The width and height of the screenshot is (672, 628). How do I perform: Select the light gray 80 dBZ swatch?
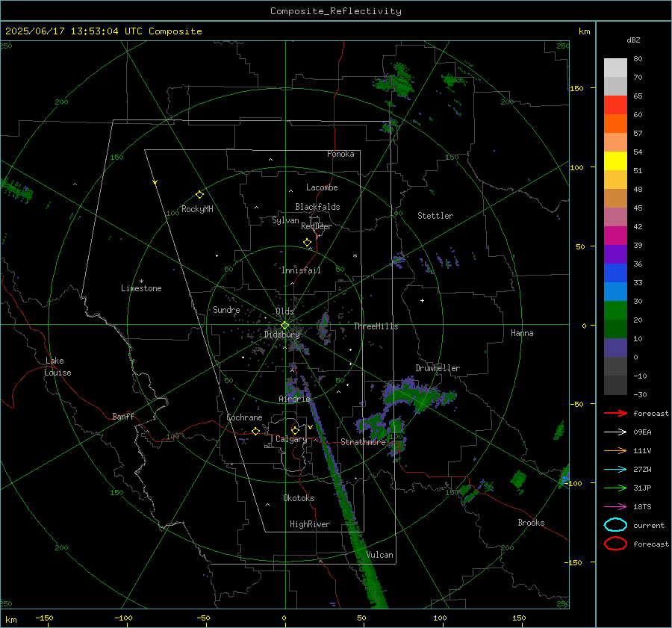[x=615, y=67]
